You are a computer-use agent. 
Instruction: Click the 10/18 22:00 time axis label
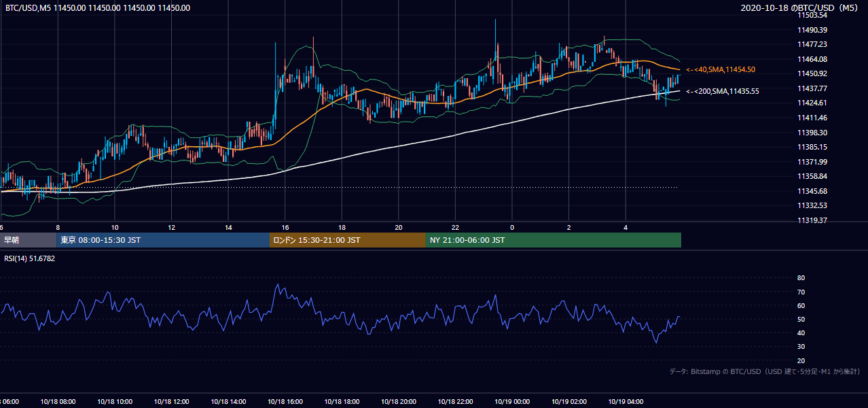point(455,402)
